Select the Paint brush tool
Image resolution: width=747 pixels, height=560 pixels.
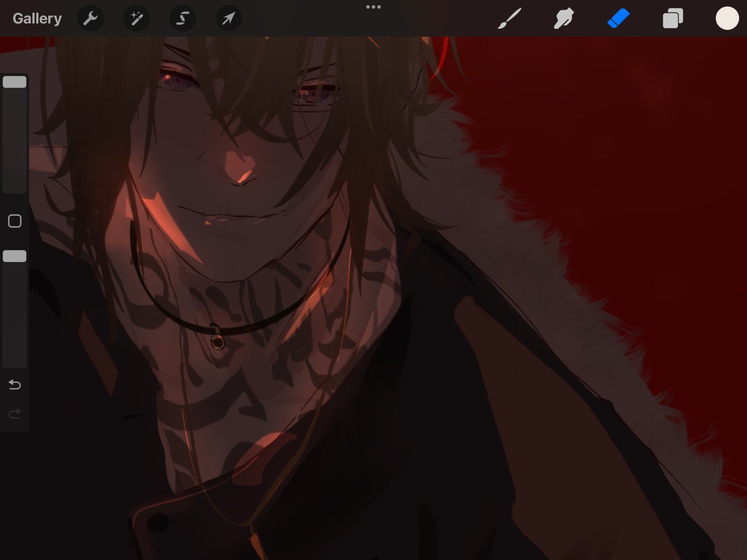coord(510,19)
